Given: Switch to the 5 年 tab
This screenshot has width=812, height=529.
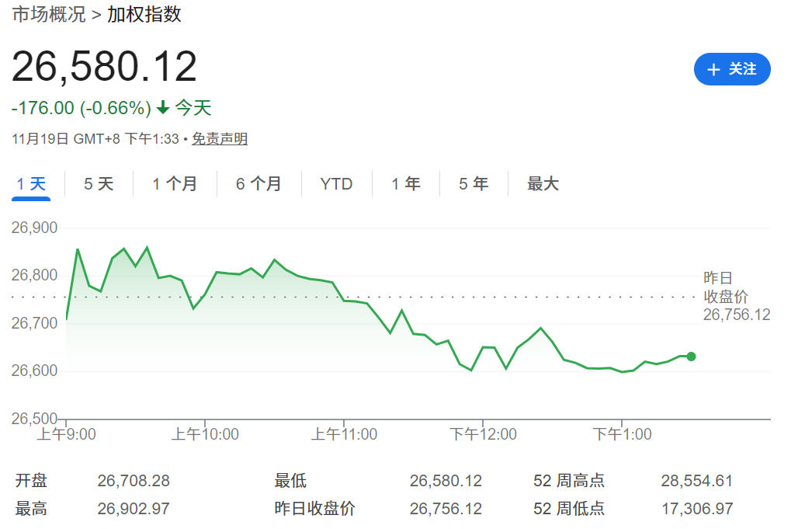Looking at the screenshot, I should coord(473,184).
